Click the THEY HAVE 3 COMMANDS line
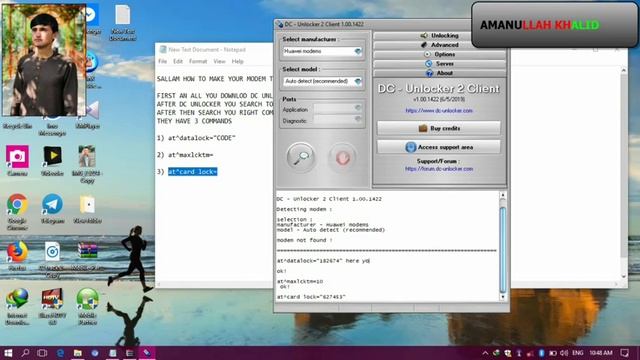The image size is (640, 360). pos(194,121)
